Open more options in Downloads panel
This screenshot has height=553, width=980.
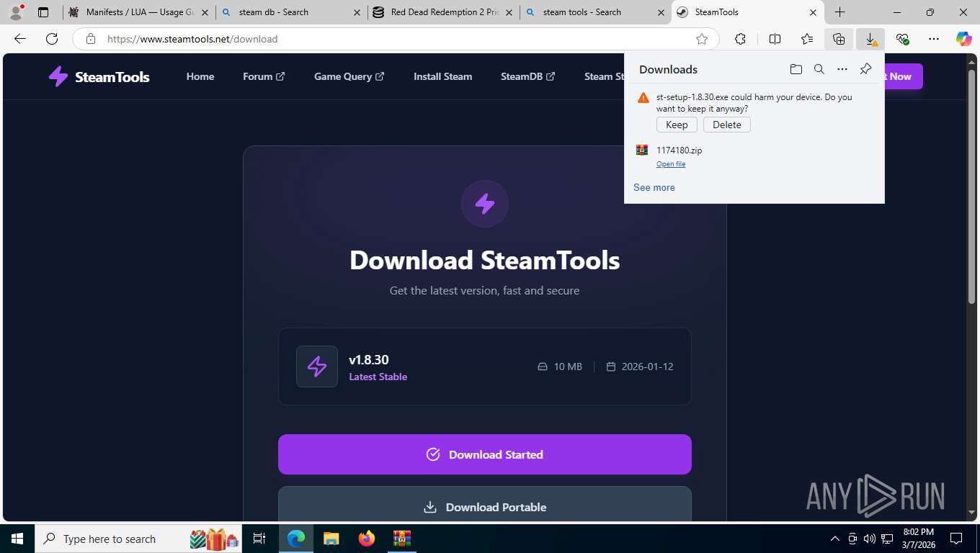[x=842, y=69]
